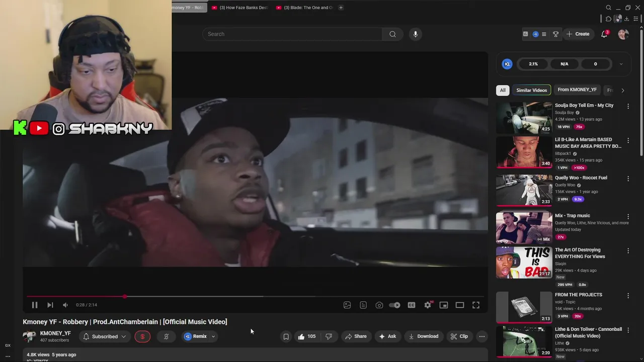
Task: Focus the YouTube search field
Action: (292, 34)
